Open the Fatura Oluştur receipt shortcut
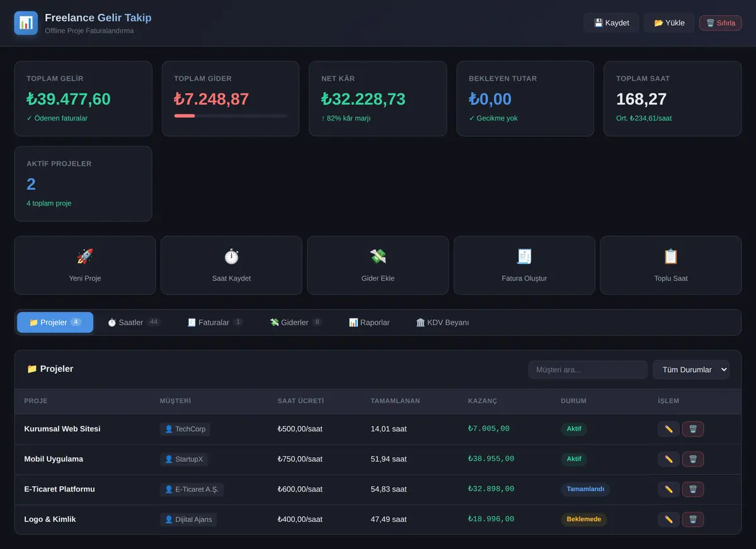This screenshot has height=549, width=756. pyautogui.click(x=524, y=265)
